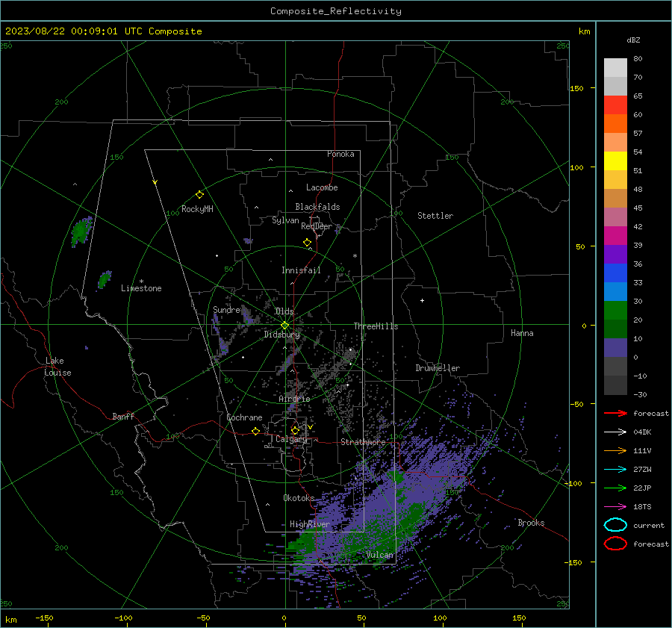Click the Vulcan label
672x628 pixels.
[x=380, y=555]
